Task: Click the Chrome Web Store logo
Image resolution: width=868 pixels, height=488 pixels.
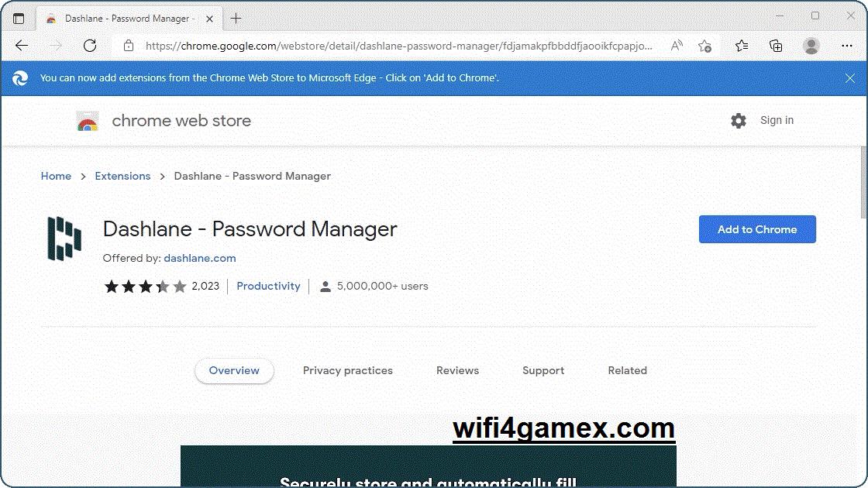Action: [x=88, y=121]
